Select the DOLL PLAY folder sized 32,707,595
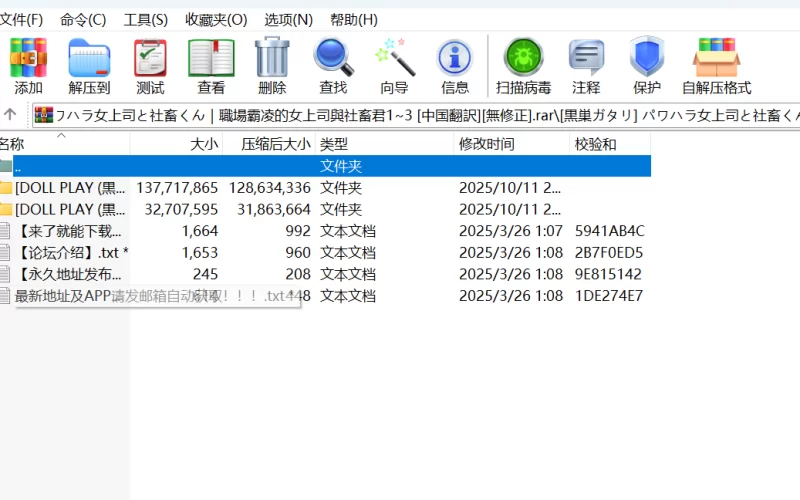The width and height of the screenshot is (800, 500). (x=326, y=209)
